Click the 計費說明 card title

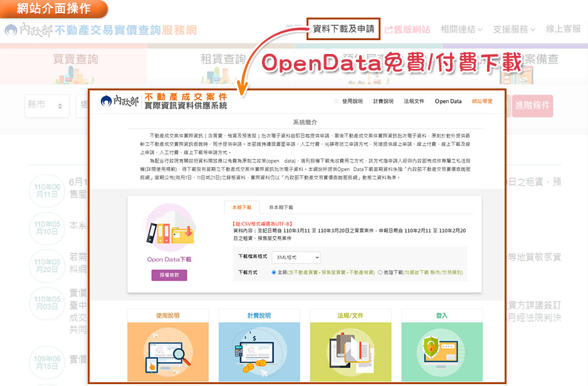pyautogui.click(x=259, y=316)
